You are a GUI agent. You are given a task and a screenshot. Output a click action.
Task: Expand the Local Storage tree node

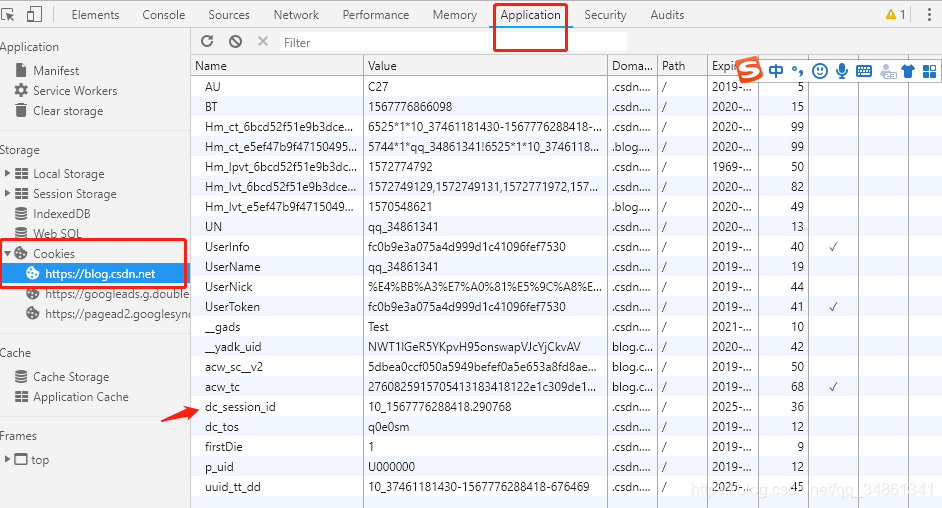(x=7, y=174)
